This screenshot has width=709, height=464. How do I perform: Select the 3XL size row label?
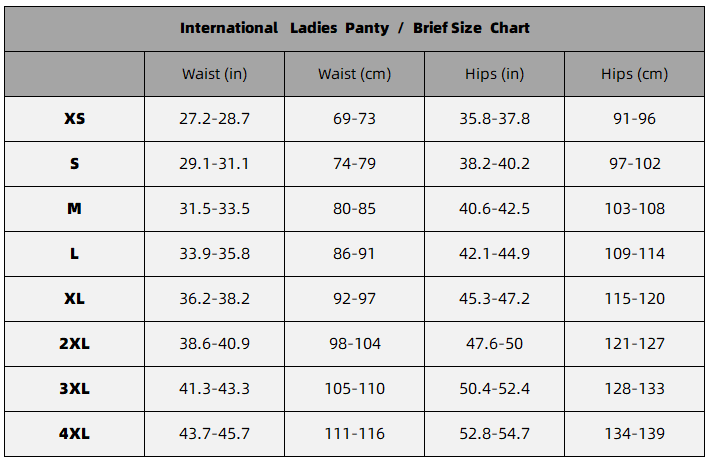[75, 388]
